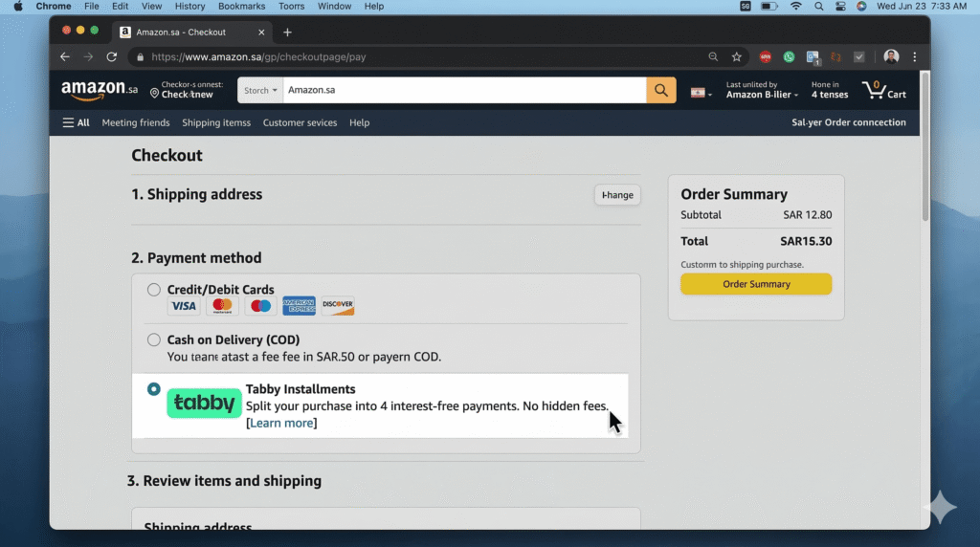Click the menu bar date and time

coord(922,7)
